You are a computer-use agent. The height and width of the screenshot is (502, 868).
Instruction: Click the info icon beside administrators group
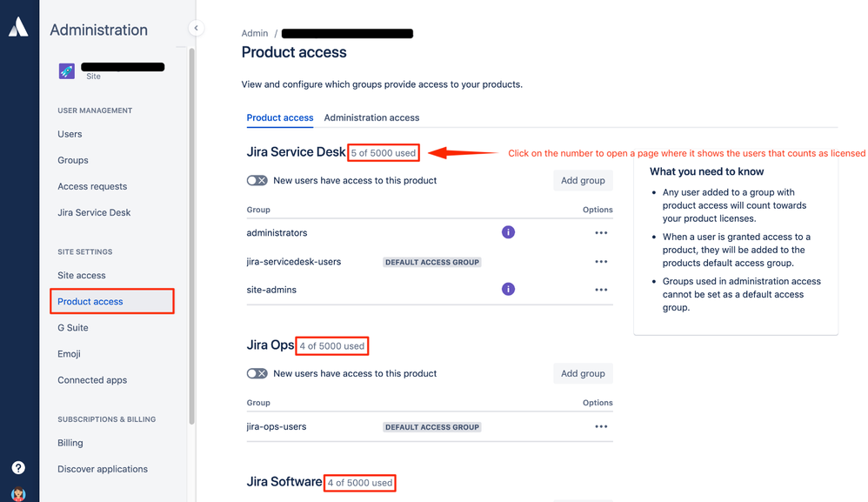pyautogui.click(x=508, y=231)
